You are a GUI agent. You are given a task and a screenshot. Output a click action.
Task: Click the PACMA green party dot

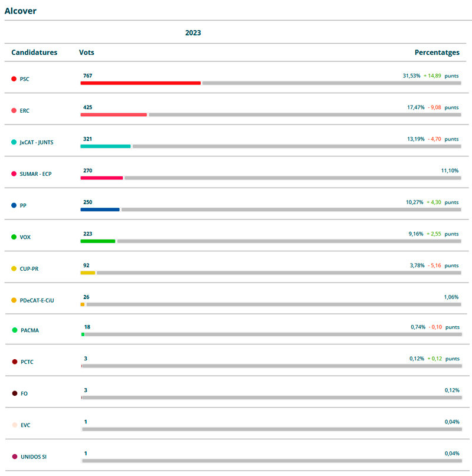pos(14,330)
